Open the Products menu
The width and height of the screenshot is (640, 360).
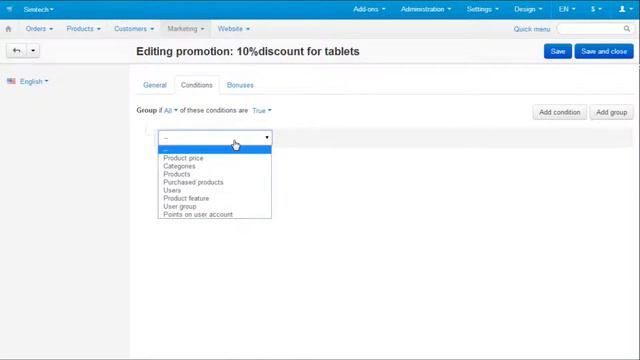pos(83,29)
